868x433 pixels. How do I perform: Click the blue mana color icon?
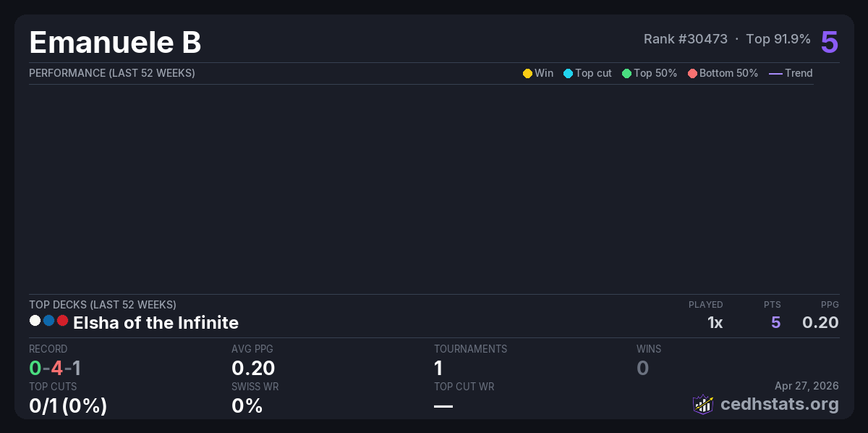48,321
